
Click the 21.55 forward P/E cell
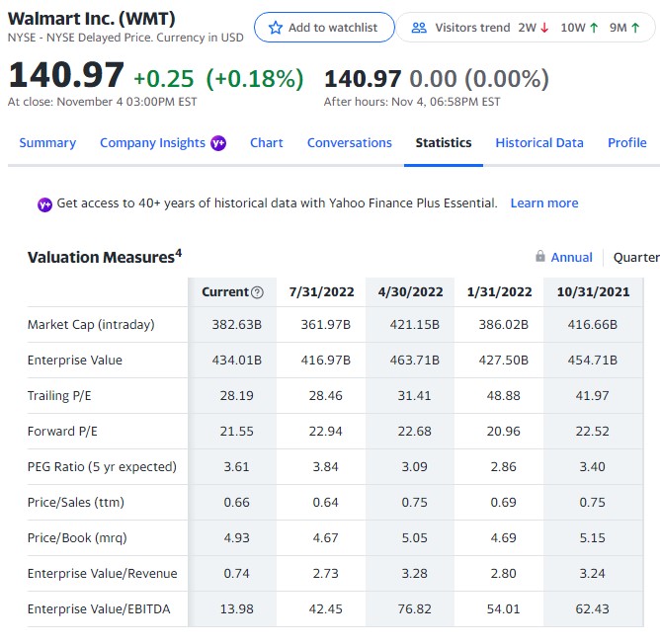click(236, 432)
